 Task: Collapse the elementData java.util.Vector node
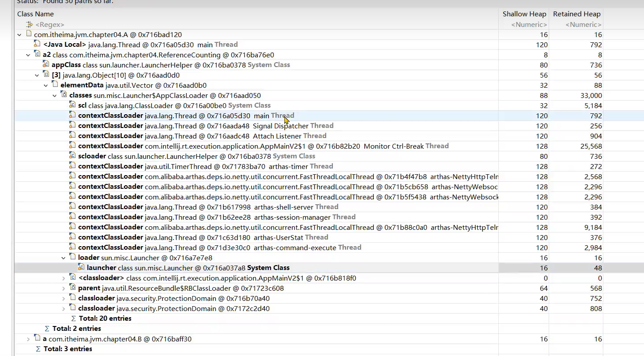click(45, 85)
